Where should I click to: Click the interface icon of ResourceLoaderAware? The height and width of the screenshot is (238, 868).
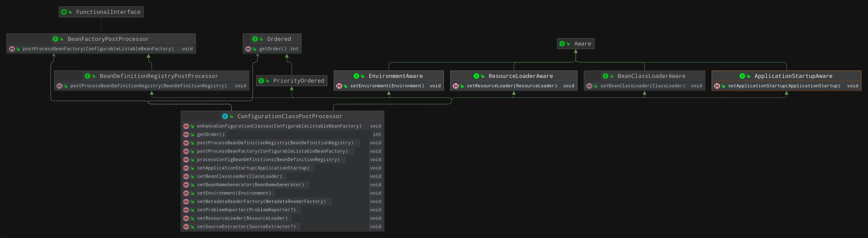click(x=476, y=76)
